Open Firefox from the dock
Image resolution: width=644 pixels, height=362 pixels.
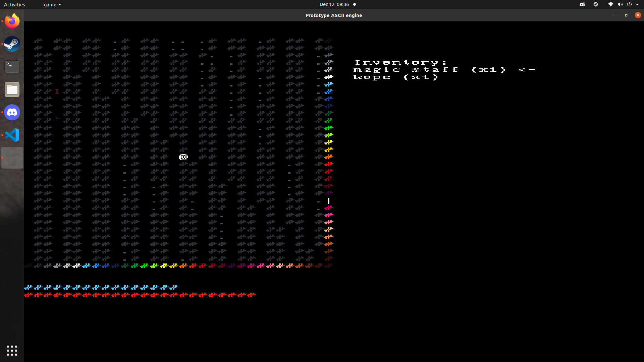click(12, 21)
